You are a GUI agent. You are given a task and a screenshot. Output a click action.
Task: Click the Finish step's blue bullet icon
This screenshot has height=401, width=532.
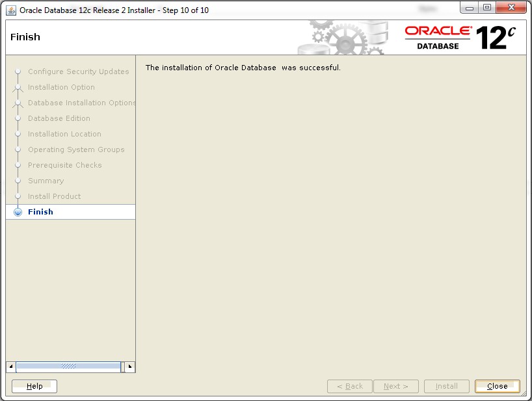18,212
